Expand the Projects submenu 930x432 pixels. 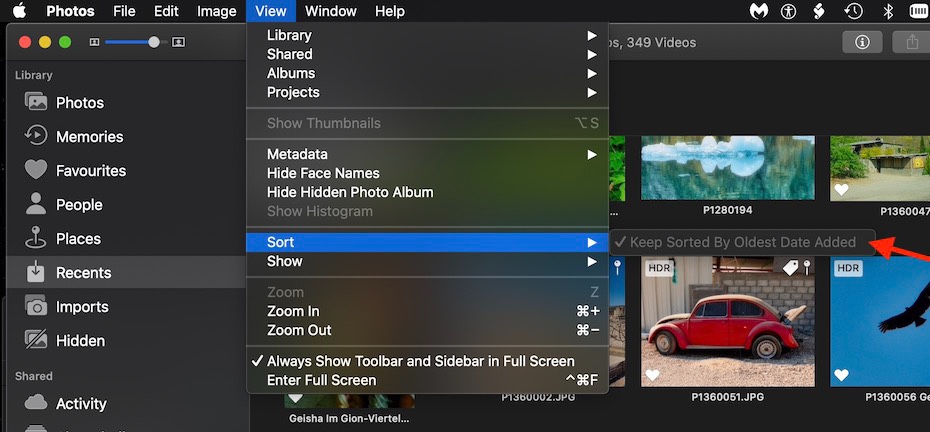coord(428,92)
